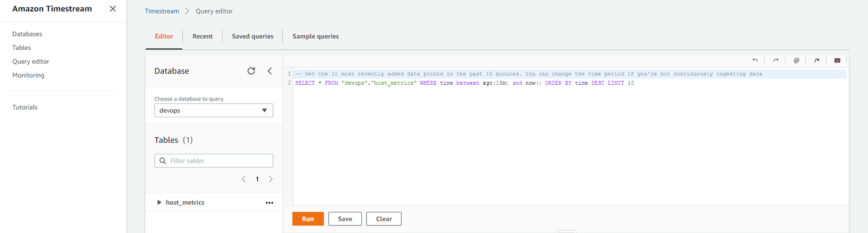
Task: Collapse the Database panel with the left chevron
Action: (x=270, y=71)
